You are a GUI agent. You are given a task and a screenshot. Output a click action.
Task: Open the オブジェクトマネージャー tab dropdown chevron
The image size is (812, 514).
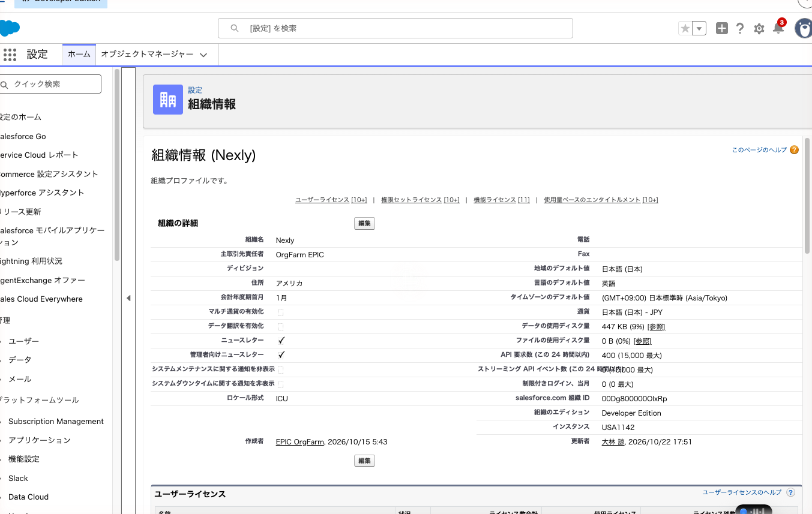tap(203, 55)
